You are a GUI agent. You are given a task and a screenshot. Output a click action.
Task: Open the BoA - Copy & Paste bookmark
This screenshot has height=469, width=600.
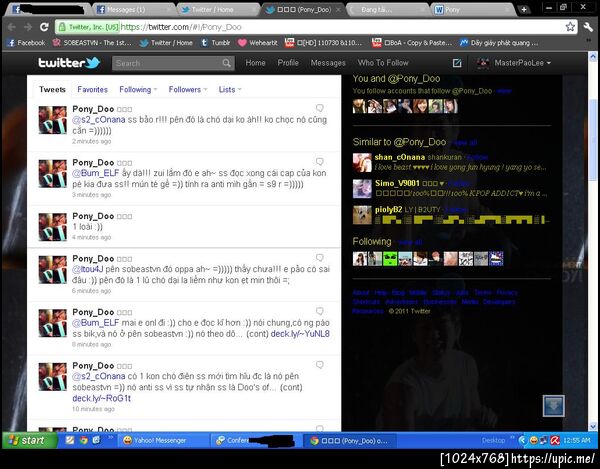412,43
